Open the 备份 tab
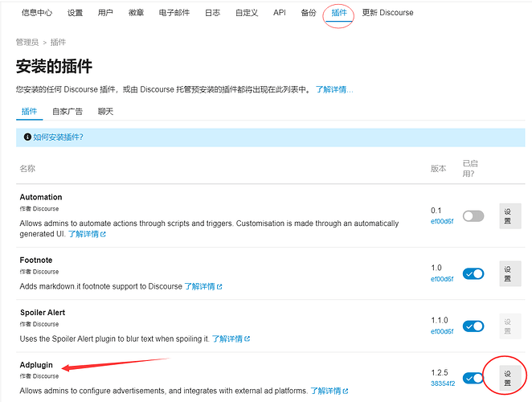 tap(309, 13)
